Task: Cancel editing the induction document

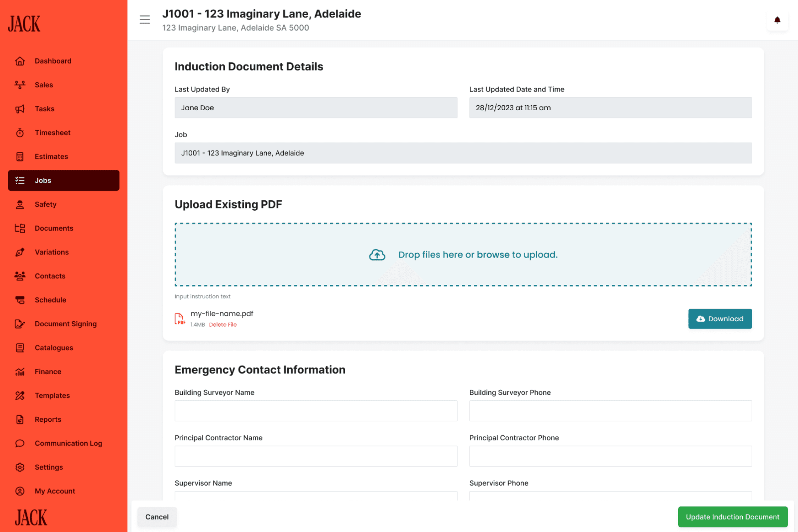Action: [x=157, y=517]
